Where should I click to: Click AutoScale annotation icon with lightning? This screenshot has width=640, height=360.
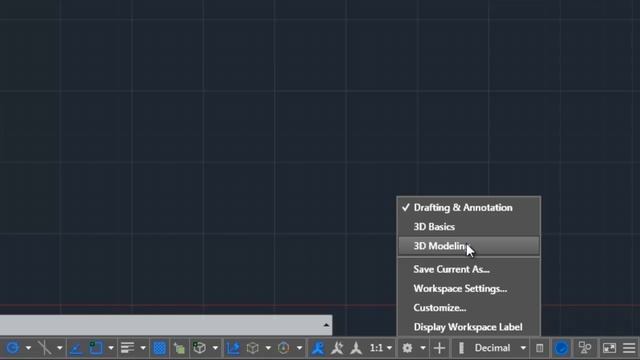click(x=337, y=348)
